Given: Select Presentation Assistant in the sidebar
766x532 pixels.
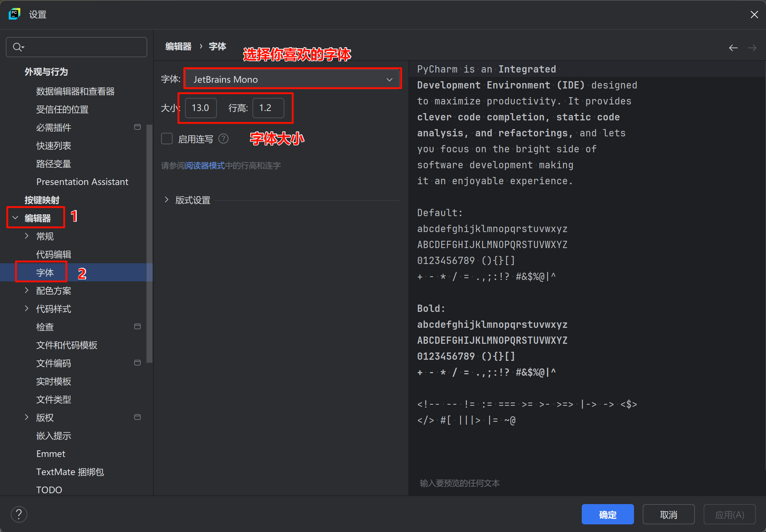Looking at the screenshot, I should (x=82, y=182).
